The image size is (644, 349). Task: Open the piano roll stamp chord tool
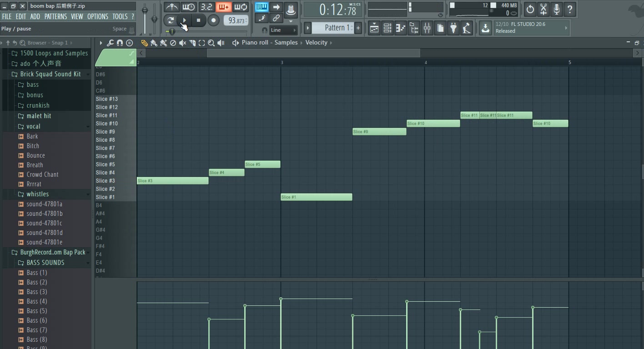click(x=130, y=43)
